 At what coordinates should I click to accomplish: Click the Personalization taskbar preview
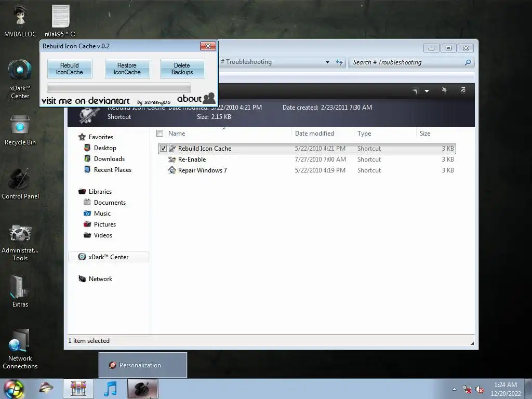click(143, 365)
